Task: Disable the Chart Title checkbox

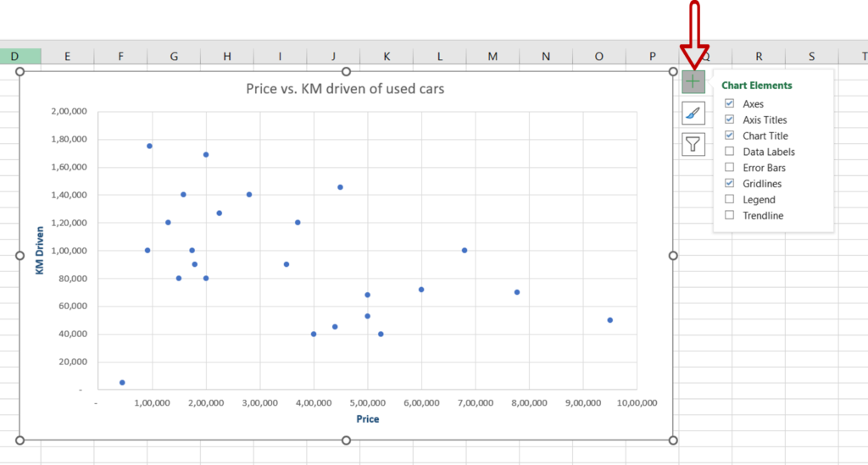Action: coord(729,136)
